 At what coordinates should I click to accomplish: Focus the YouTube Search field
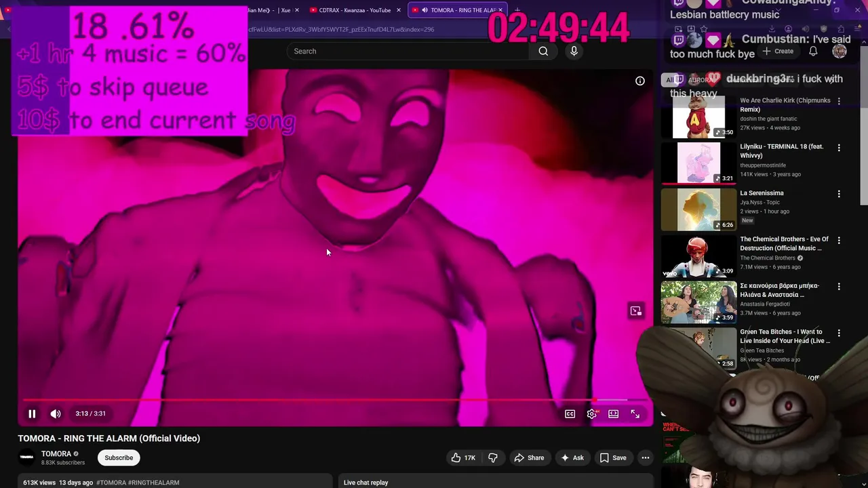(408, 51)
